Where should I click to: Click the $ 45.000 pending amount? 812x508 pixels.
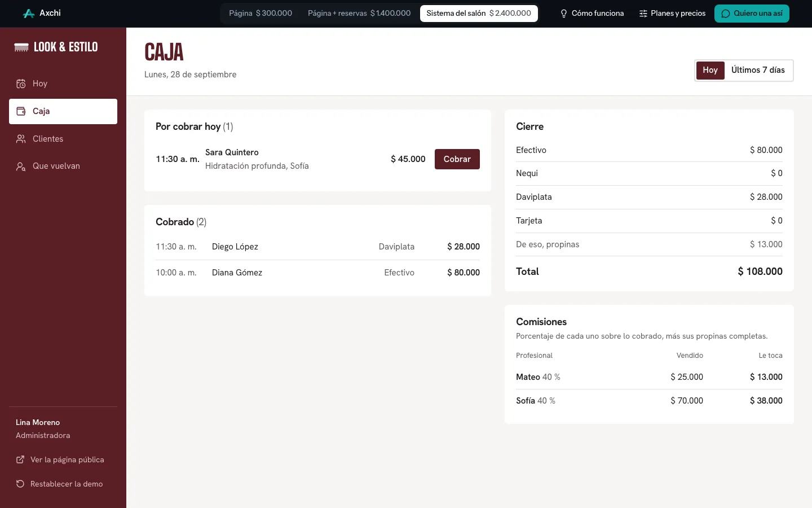(x=408, y=159)
